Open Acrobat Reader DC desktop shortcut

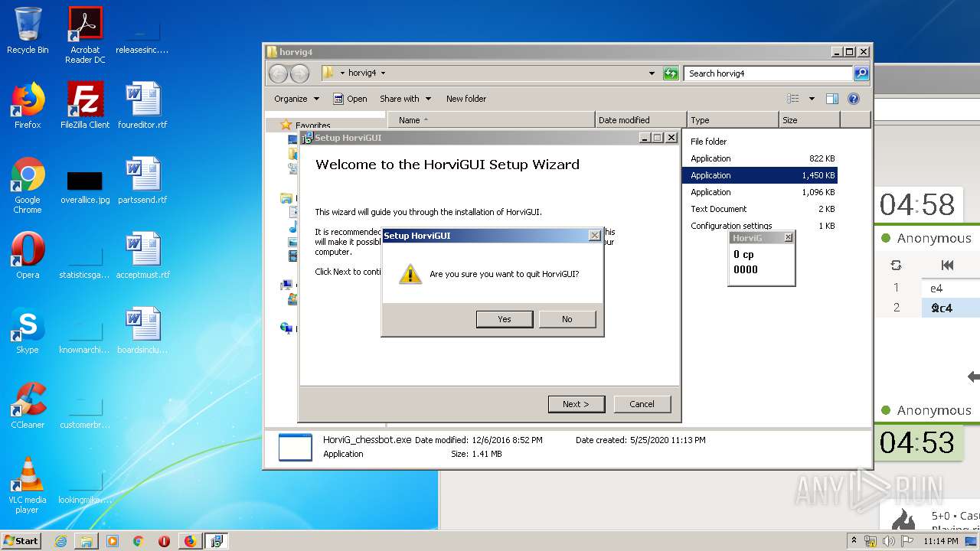pyautogui.click(x=85, y=35)
